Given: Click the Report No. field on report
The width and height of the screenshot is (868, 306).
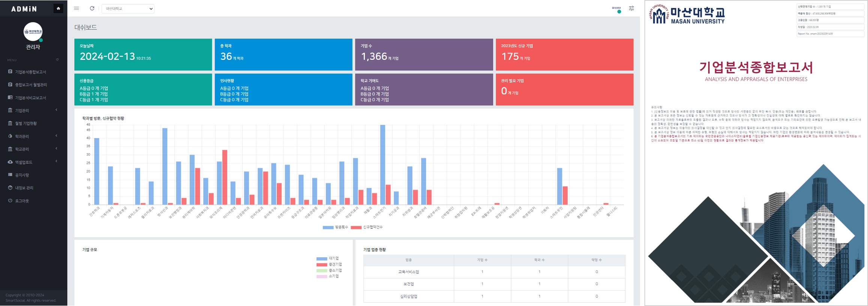Looking at the screenshot, I should (830, 34).
